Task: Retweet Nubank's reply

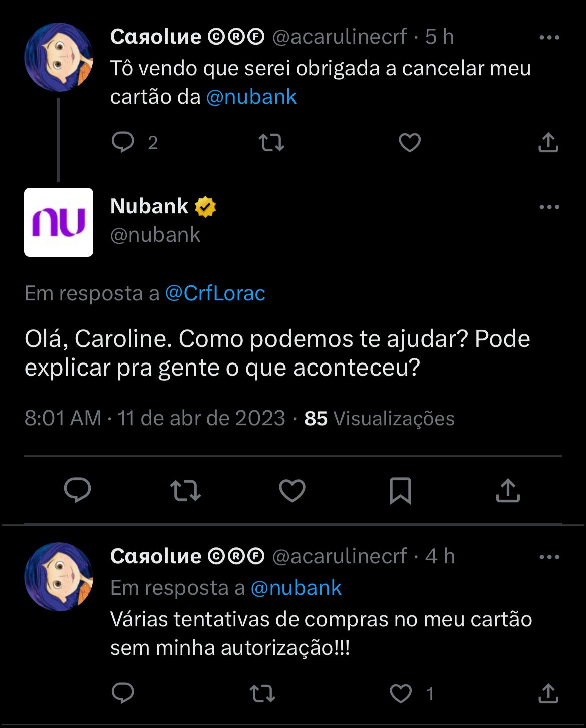Action: click(x=185, y=490)
